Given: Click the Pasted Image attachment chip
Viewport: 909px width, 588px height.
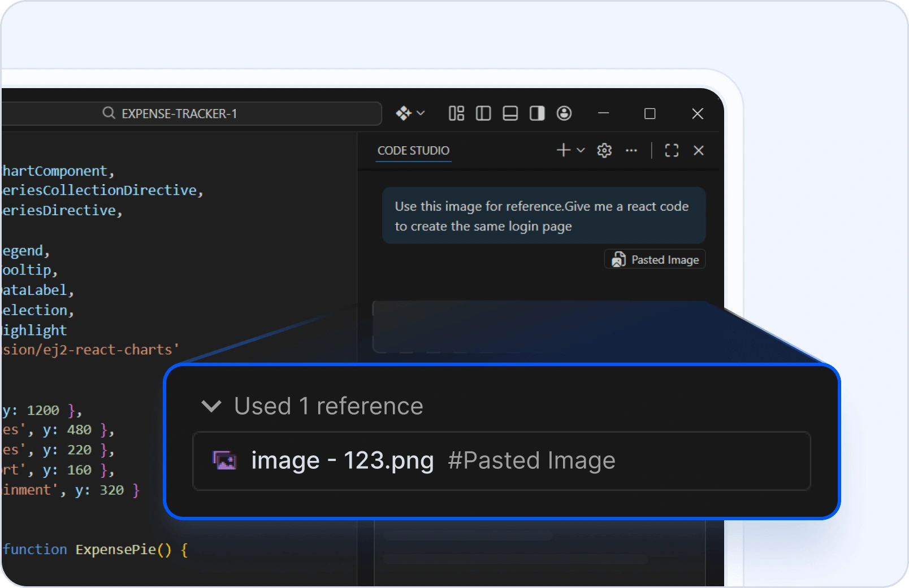Looking at the screenshot, I should [x=655, y=260].
